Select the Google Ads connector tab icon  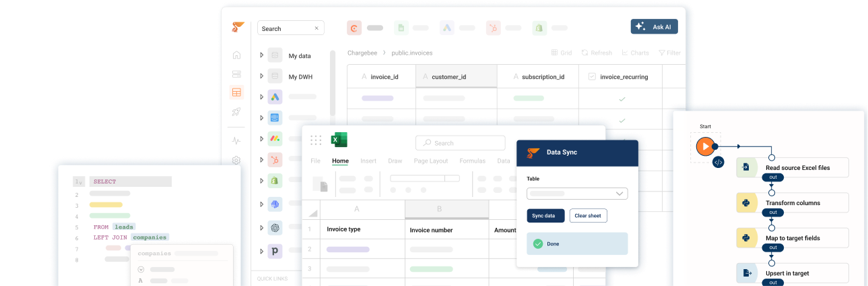tap(447, 28)
